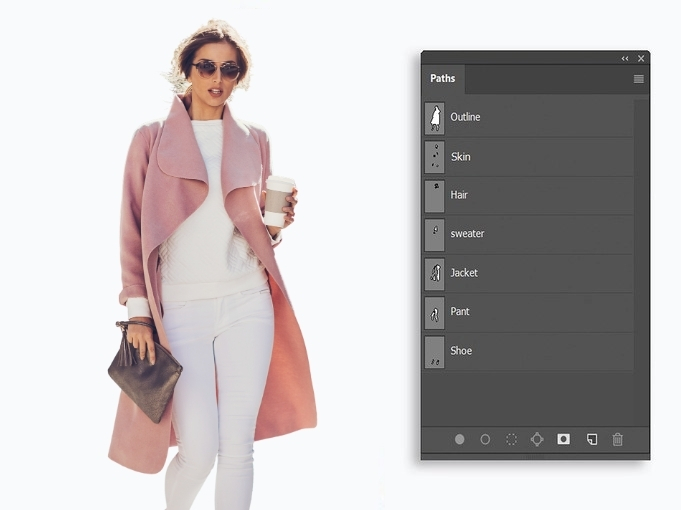
Task: Select the sweater path name
Action: pyautogui.click(x=467, y=234)
